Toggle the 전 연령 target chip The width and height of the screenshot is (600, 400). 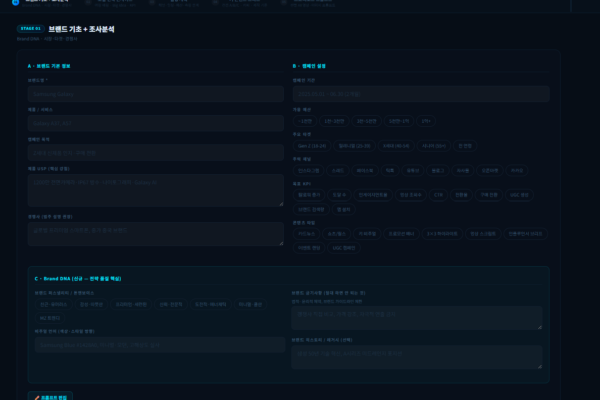pos(465,146)
